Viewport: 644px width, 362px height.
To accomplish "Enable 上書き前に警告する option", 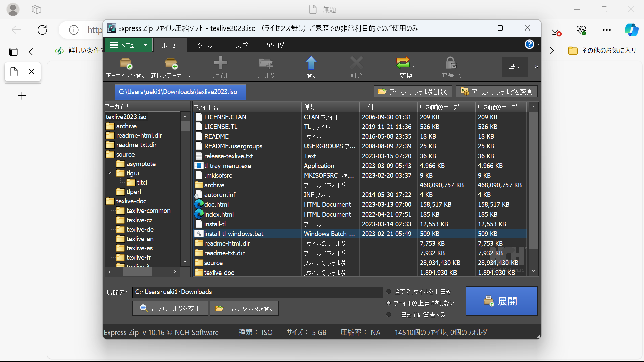I will tap(389, 314).
